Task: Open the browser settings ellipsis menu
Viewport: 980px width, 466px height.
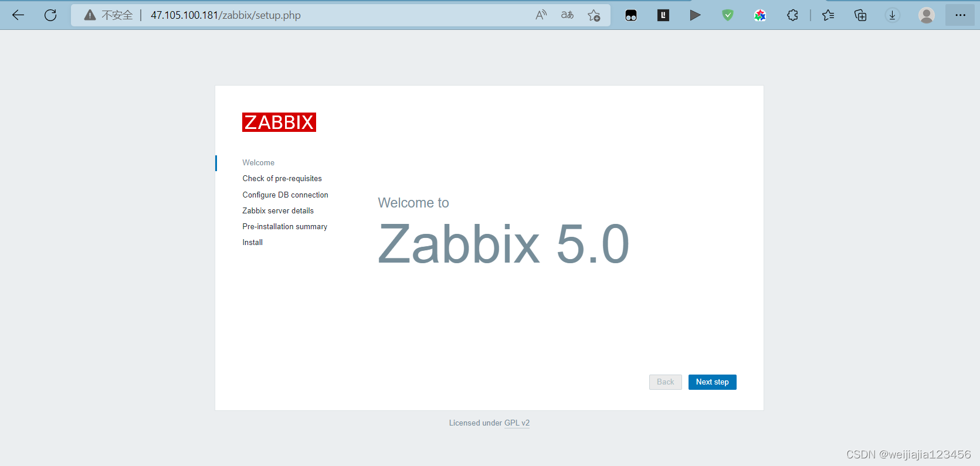Action: 960,15
